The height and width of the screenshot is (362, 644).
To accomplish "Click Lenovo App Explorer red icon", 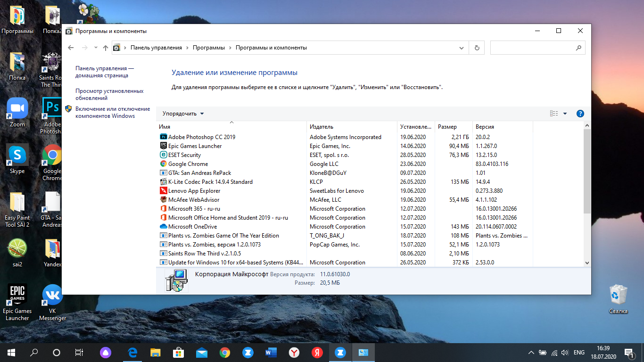I will [164, 191].
